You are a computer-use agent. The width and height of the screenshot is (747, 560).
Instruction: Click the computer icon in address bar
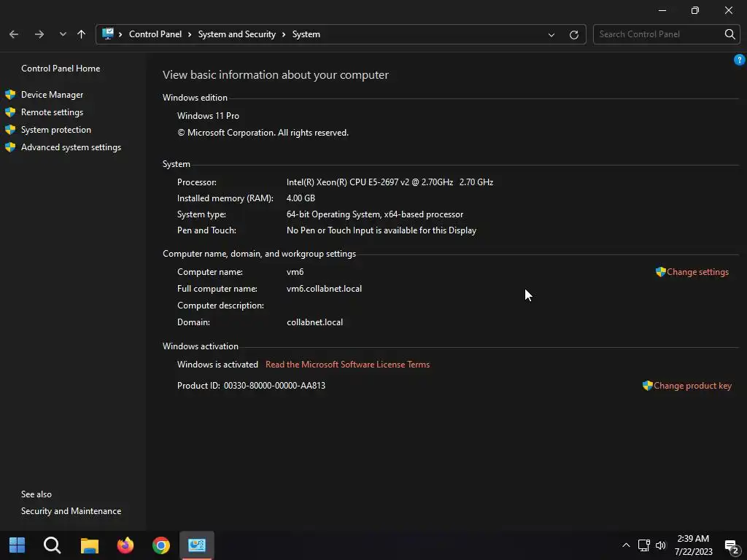108,34
